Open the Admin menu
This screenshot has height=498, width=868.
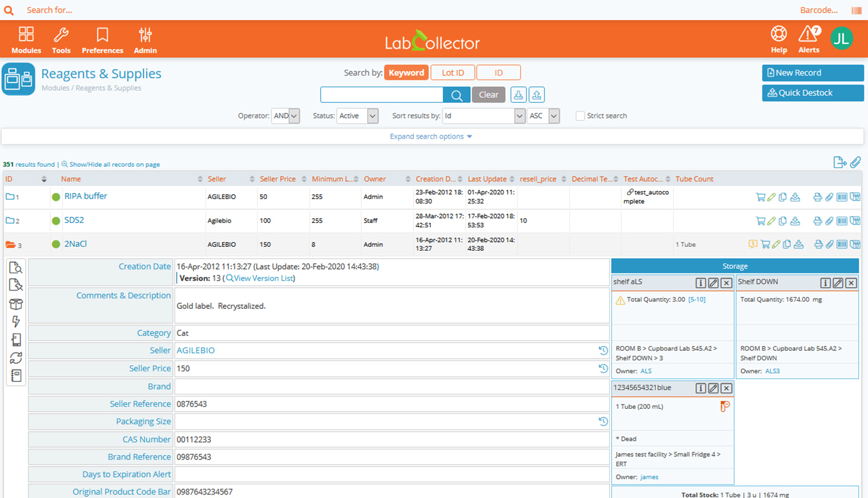(x=145, y=40)
